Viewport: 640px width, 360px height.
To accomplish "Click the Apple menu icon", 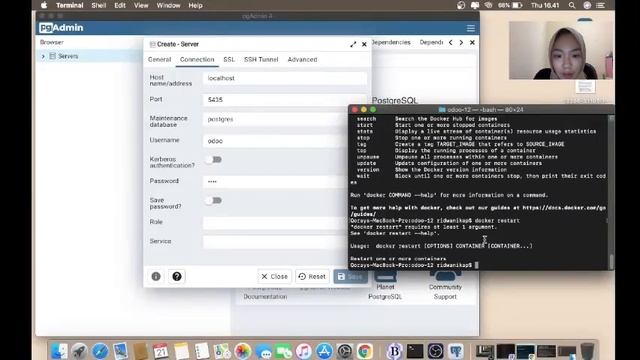I will (44, 5).
